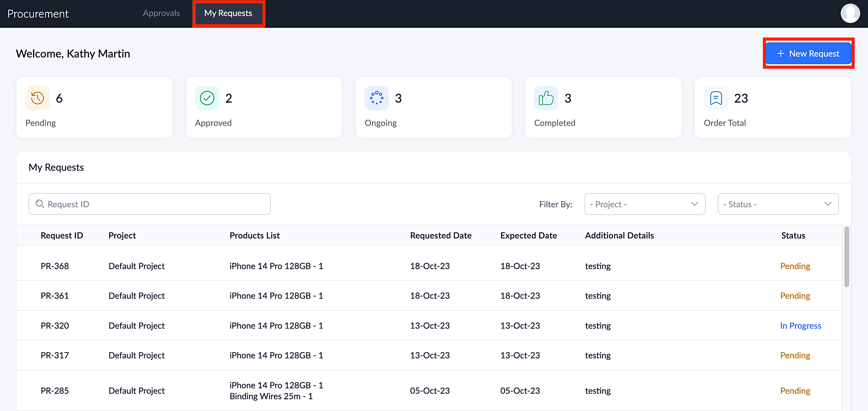
Task: Click the Requested Date column header
Action: pos(441,235)
